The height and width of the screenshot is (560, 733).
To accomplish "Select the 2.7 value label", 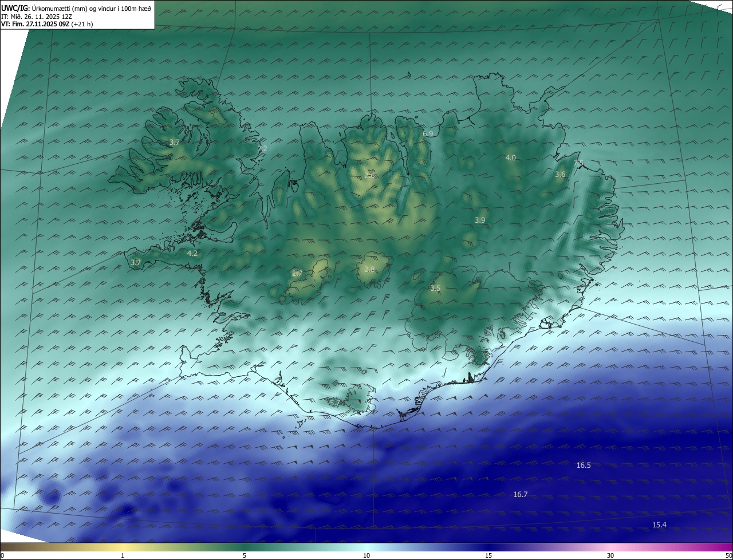I will pyautogui.click(x=297, y=273).
